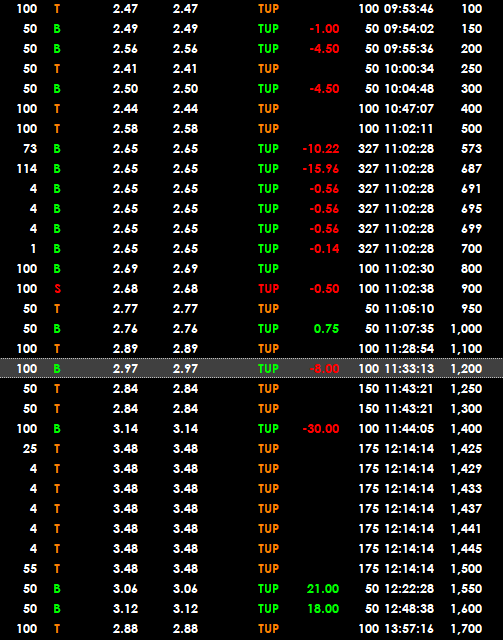Click timestamp 10:04:48
Image resolution: width=503 pixels, height=640 pixels.
click(x=409, y=89)
